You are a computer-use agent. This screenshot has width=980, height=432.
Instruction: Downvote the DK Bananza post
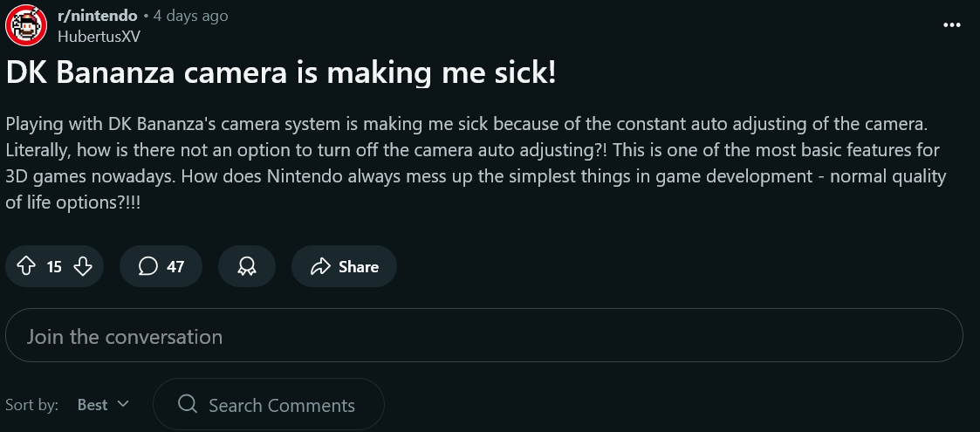tap(83, 267)
